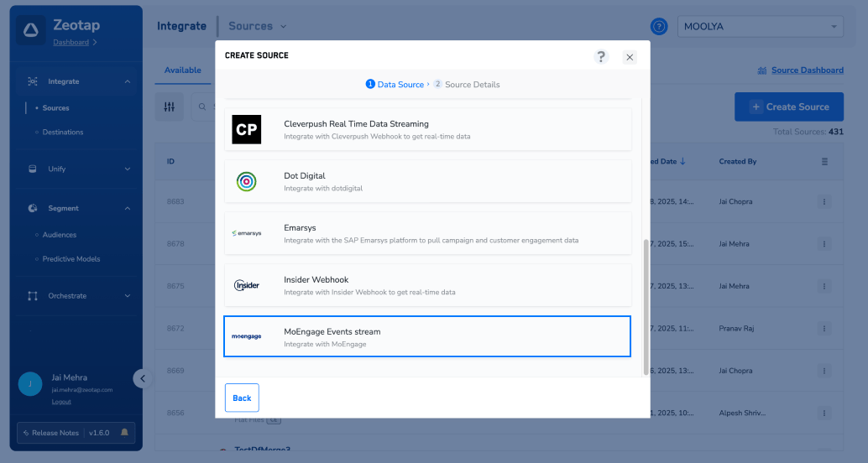
Task: Go to Data Source step
Action: click(x=395, y=84)
